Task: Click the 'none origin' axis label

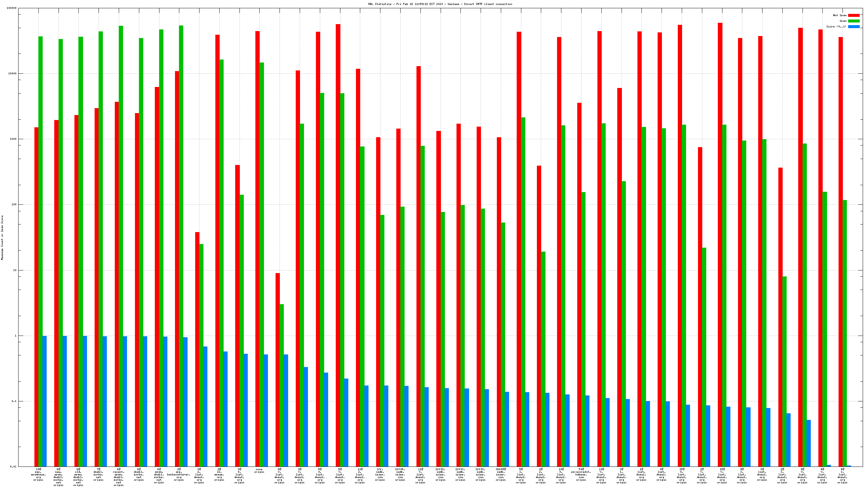Action: pyautogui.click(x=259, y=470)
